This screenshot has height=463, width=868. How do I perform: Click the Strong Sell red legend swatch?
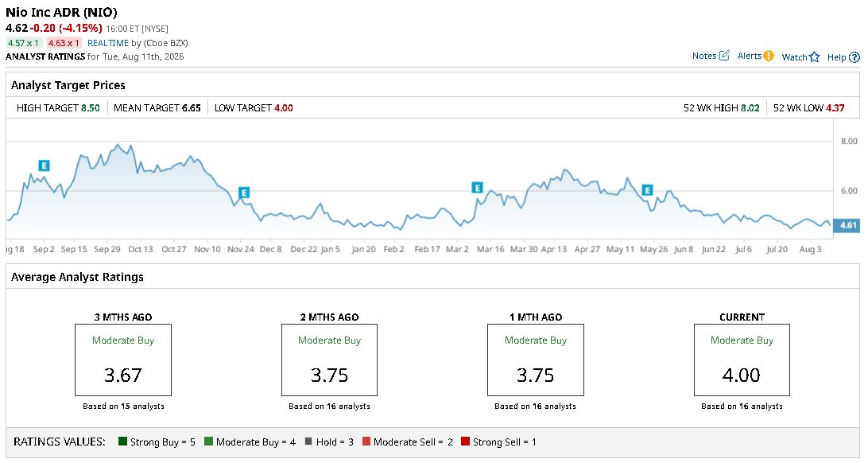pos(465,442)
